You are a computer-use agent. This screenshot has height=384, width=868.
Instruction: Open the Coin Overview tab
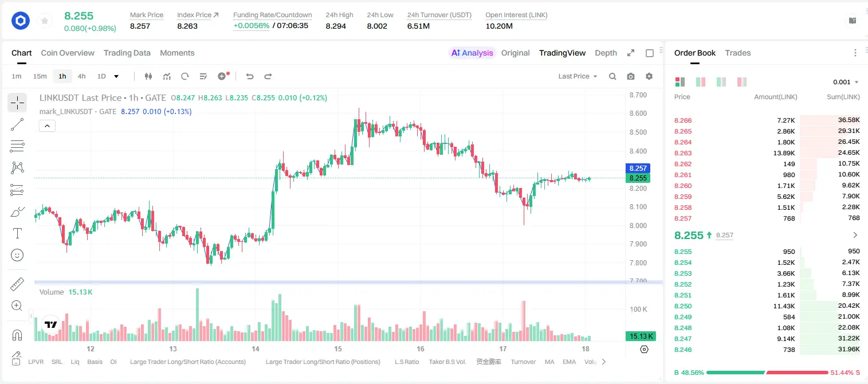68,53
